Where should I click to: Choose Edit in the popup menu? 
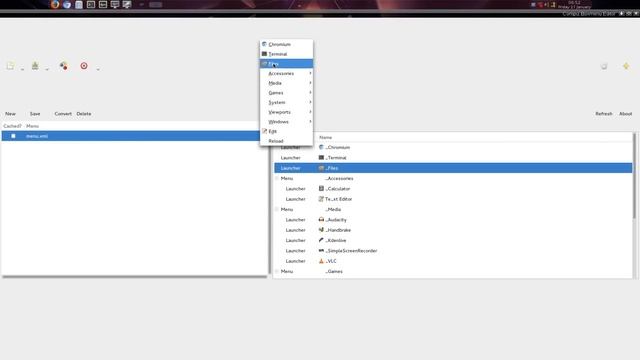click(x=287, y=131)
